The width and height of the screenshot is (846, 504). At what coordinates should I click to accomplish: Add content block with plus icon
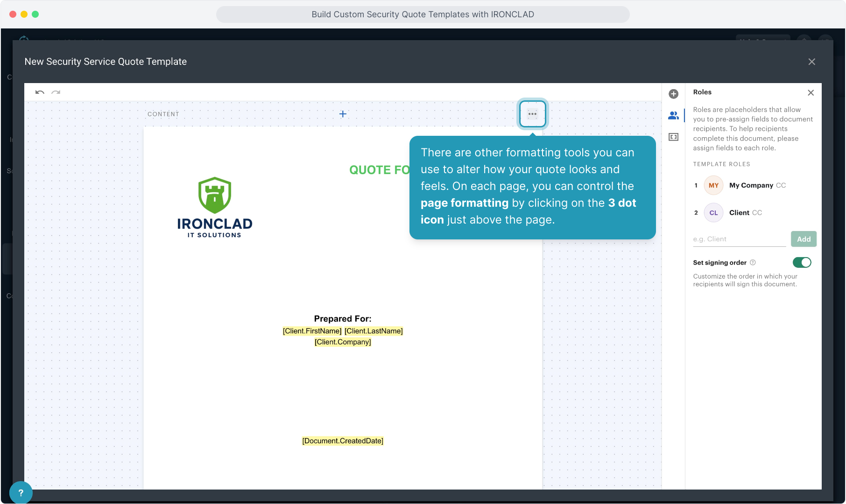point(343,114)
